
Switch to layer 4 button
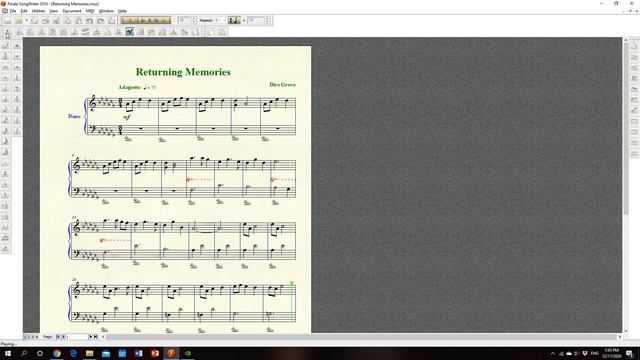pyautogui.click(x=36, y=337)
